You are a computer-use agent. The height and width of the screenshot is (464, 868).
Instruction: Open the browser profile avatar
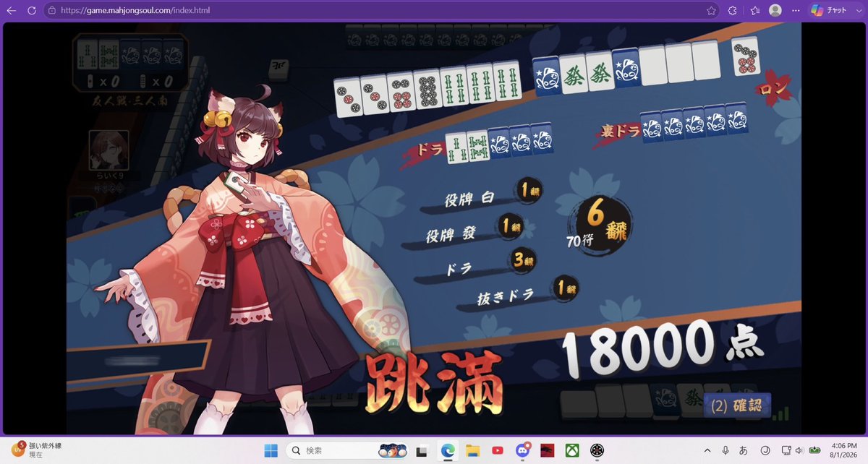[x=775, y=10]
